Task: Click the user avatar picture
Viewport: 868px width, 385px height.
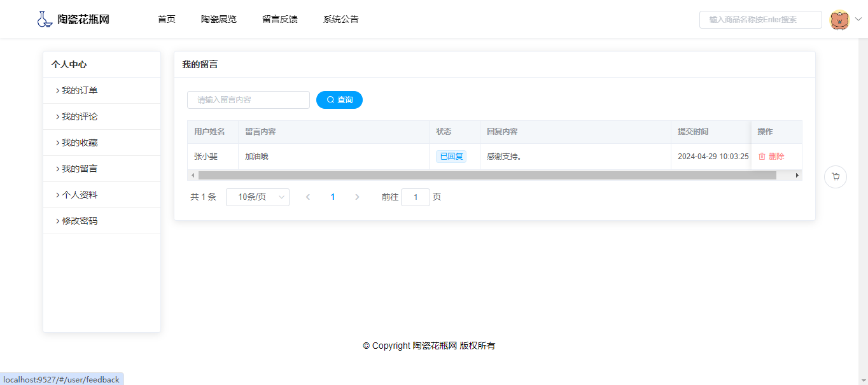Action: point(839,20)
